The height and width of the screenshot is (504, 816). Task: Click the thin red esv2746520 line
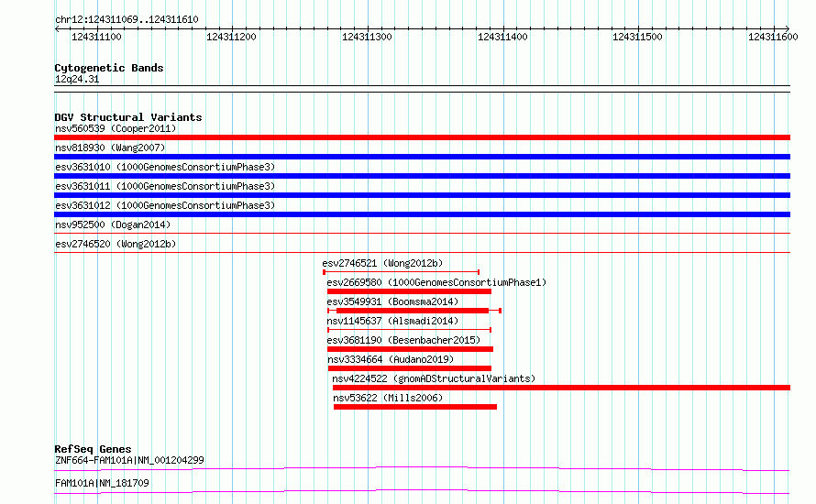coord(422,253)
